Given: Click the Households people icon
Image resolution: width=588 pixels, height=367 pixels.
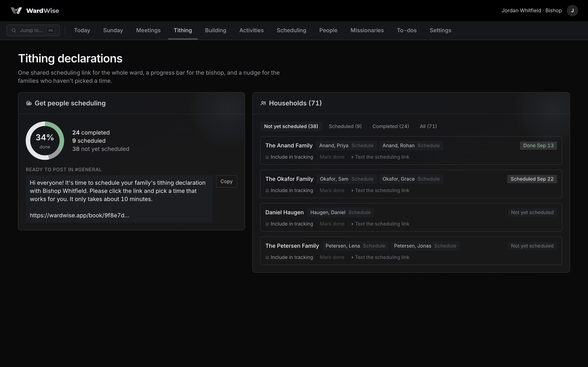Looking at the screenshot, I should 263,103.
